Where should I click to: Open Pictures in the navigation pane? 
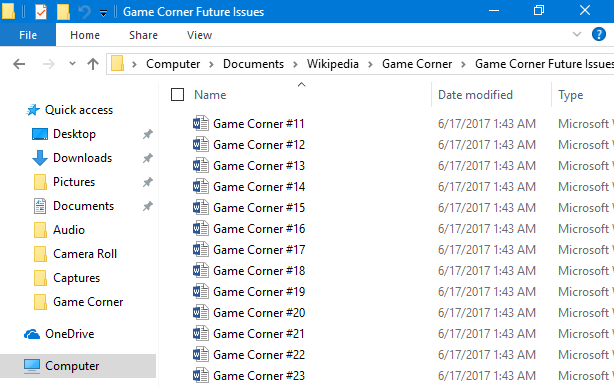(74, 182)
